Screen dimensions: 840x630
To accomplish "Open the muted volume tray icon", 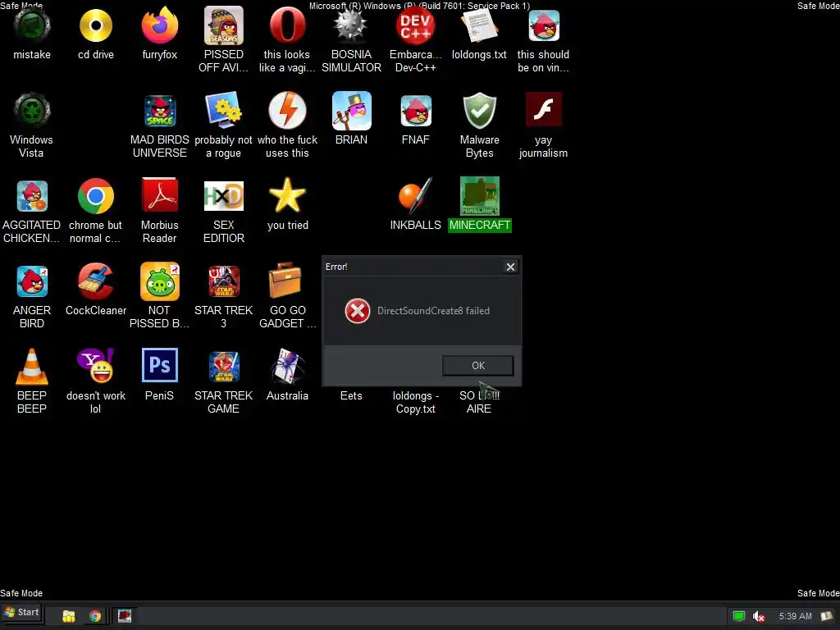I will 758,617.
